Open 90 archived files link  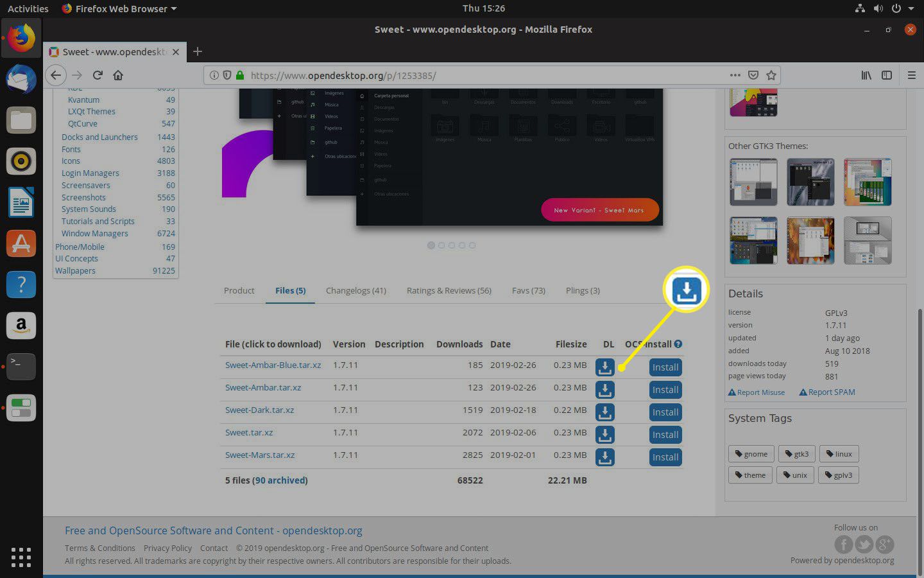(x=280, y=480)
